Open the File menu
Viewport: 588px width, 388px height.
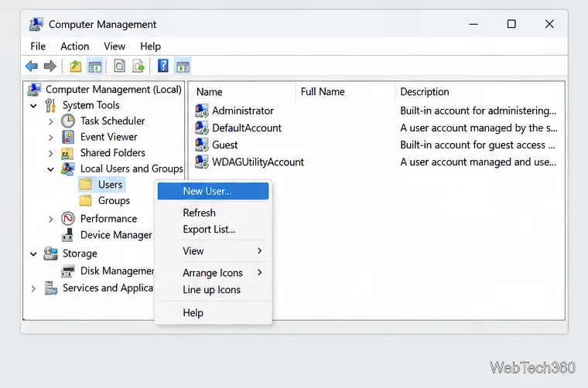point(38,46)
